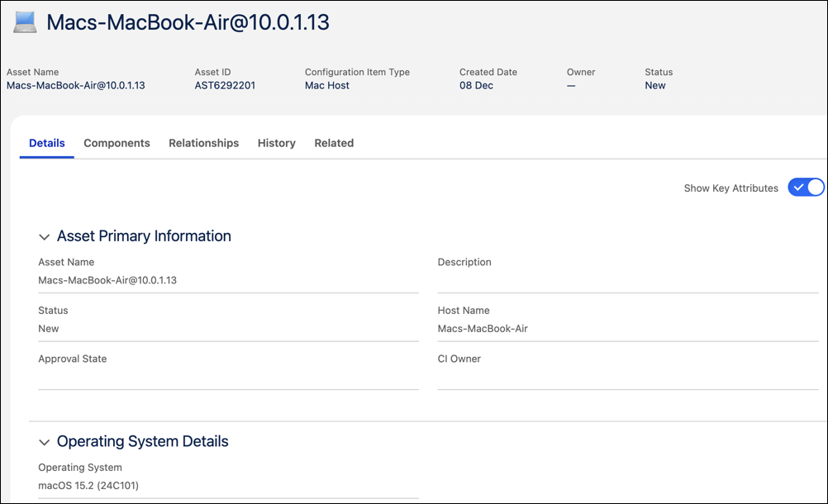Click the Asset Primary Information heading
This screenshot has width=828, height=504.
tap(144, 236)
